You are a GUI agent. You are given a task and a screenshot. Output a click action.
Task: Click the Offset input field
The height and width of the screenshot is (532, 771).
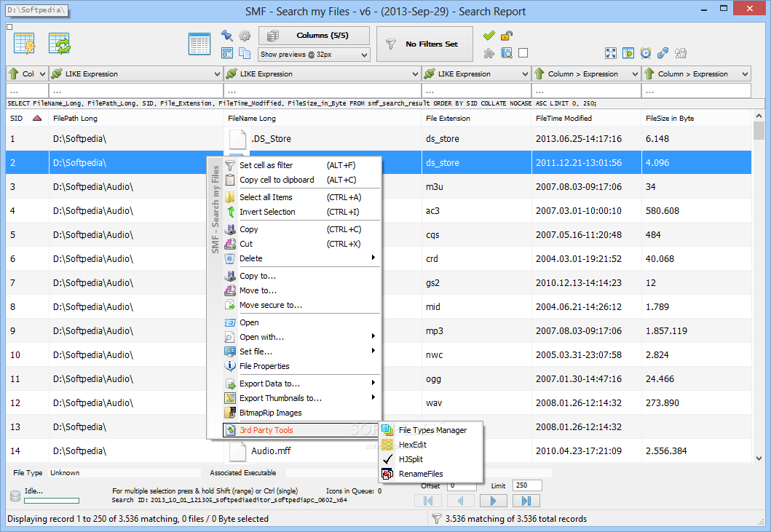(462, 485)
